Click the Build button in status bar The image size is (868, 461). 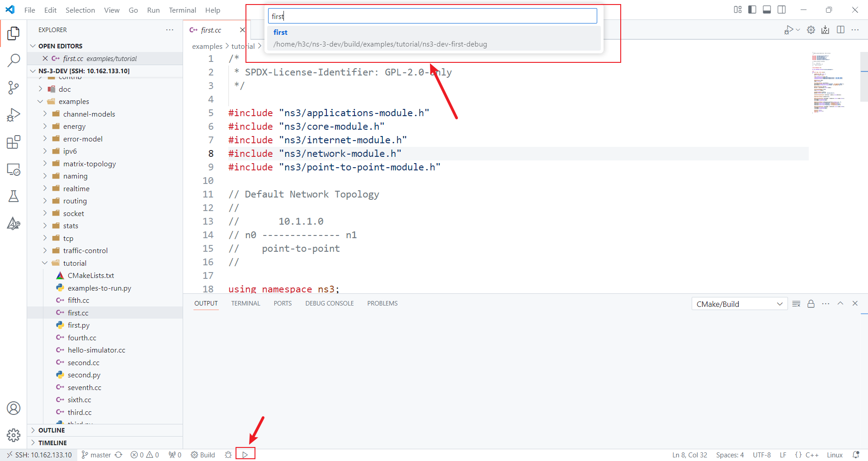point(203,455)
